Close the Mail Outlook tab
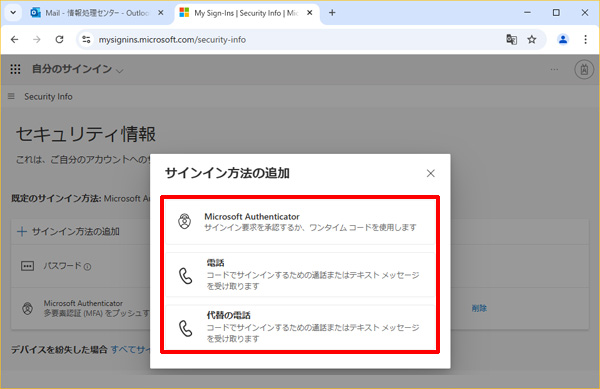This screenshot has width=600, height=389. tap(161, 13)
